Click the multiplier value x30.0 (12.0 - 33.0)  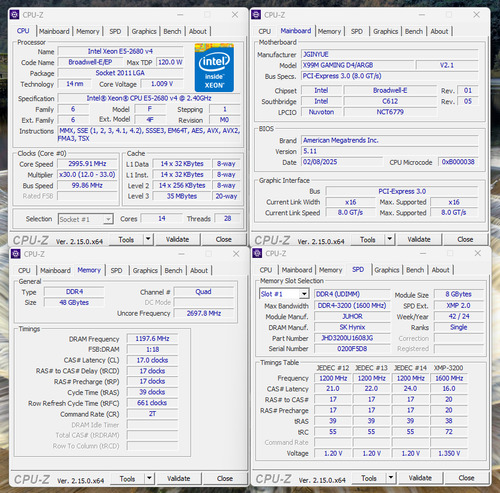tap(87, 174)
